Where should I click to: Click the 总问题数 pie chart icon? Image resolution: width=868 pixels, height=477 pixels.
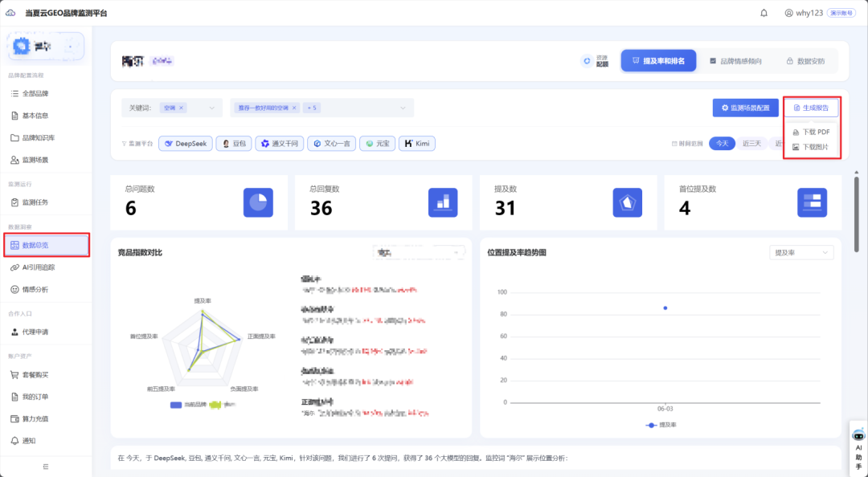258,202
